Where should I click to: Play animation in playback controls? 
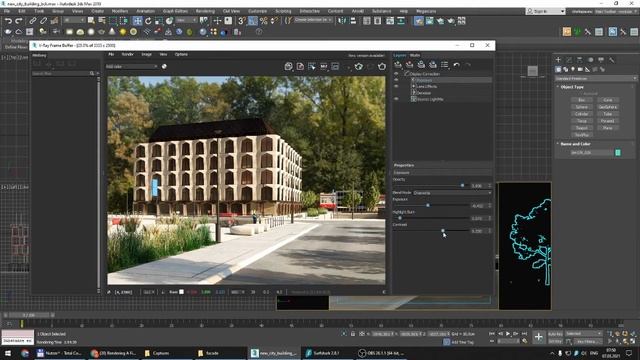pyautogui.click(x=508, y=334)
